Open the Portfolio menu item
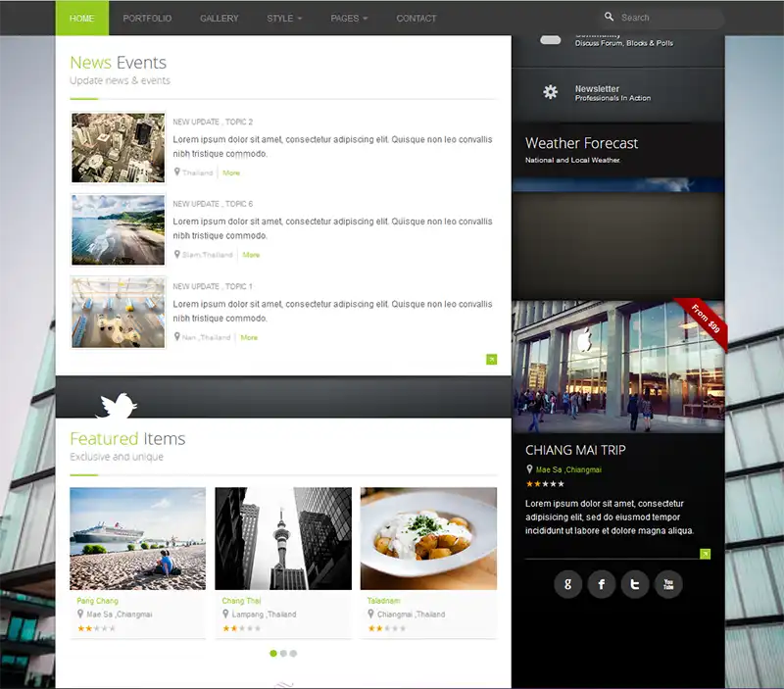 (147, 18)
